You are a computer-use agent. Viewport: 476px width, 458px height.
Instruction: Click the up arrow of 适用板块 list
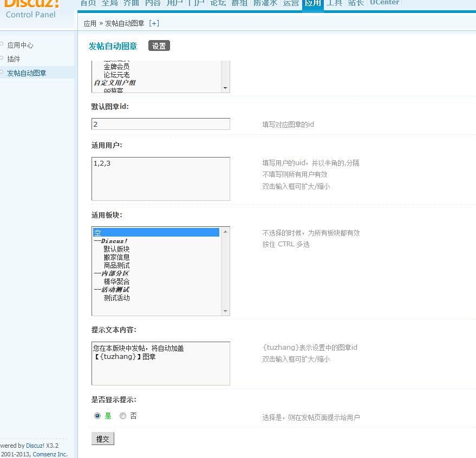click(x=225, y=232)
